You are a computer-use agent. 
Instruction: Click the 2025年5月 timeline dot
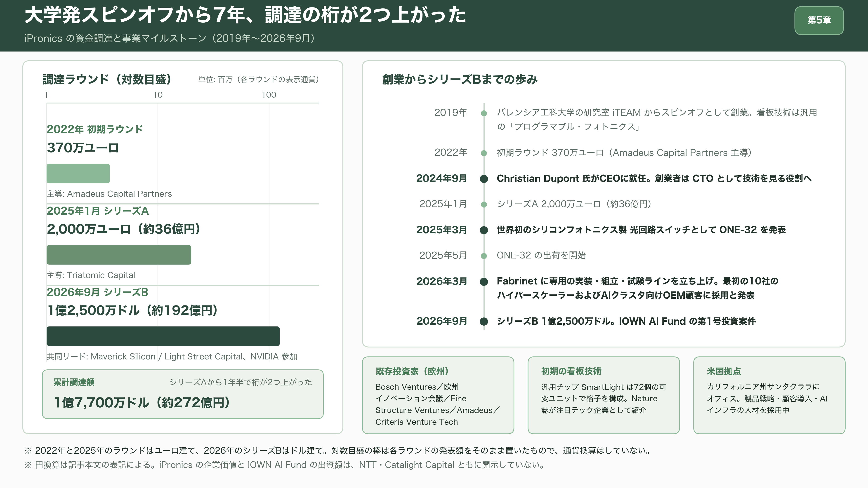484,256
